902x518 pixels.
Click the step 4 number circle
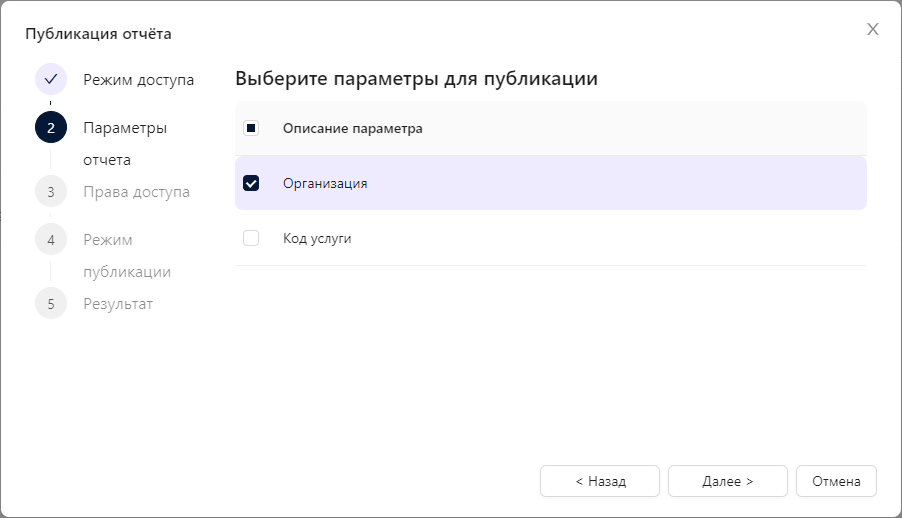click(x=51, y=240)
